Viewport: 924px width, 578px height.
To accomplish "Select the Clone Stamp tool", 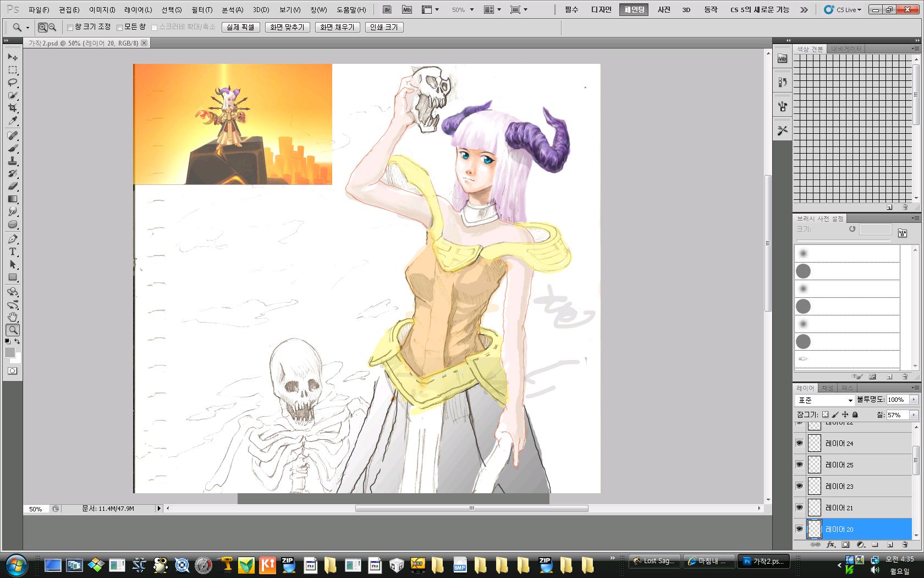I will point(13,161).
